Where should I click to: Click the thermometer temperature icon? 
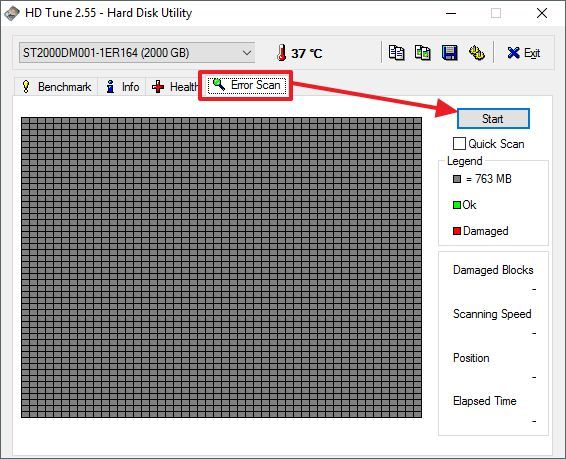pyautogui.click(x=282, y=53)
